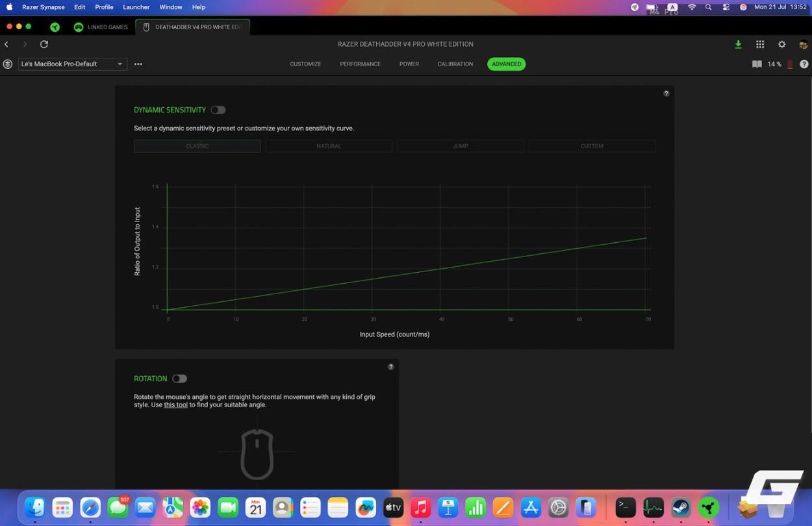Screen dimensions: 812x526
Task: Open Terminal from the dock
Action: pos(626,507)
